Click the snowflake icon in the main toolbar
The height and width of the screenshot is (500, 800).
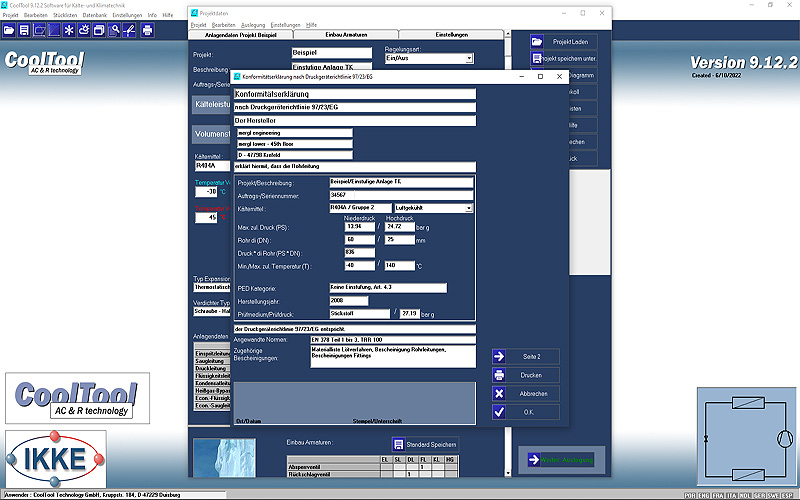(x=68, y=30)
